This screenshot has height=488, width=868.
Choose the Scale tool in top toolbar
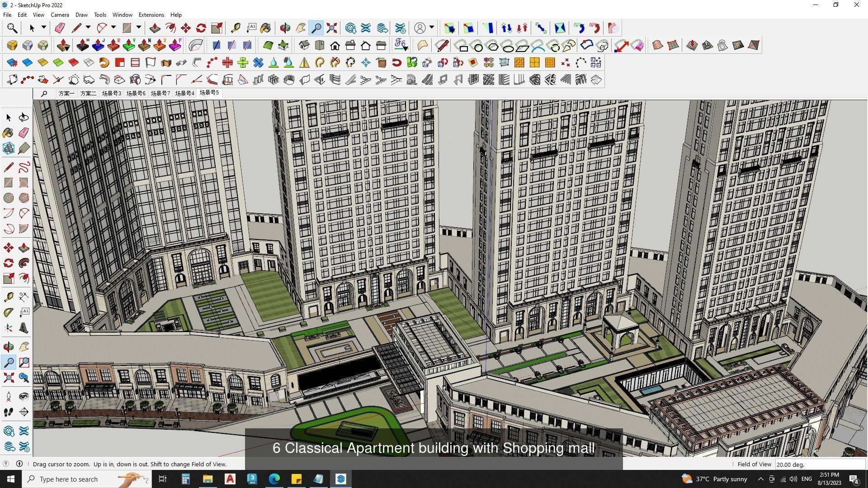(217, 28)
